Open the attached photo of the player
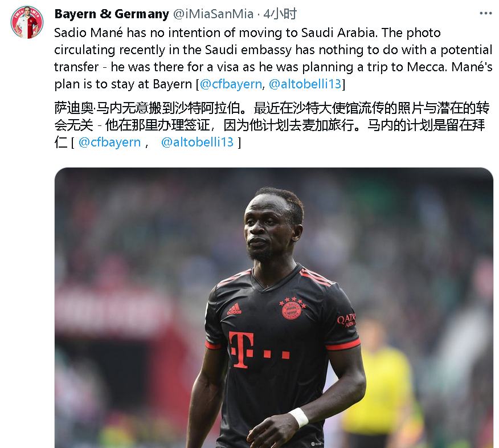The height and width of the screenshot is (448, 499). pyautogui.click(x=273, y=308)
